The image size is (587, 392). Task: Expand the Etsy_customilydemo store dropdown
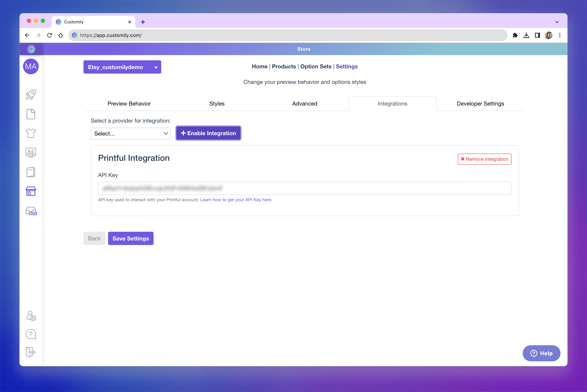[122, 67]
